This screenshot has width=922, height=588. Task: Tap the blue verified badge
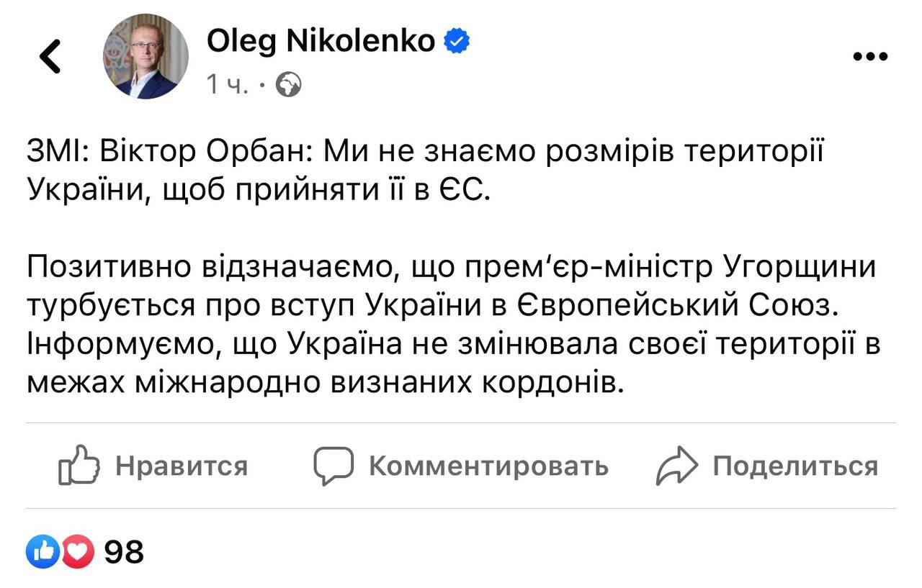(456, 42)
